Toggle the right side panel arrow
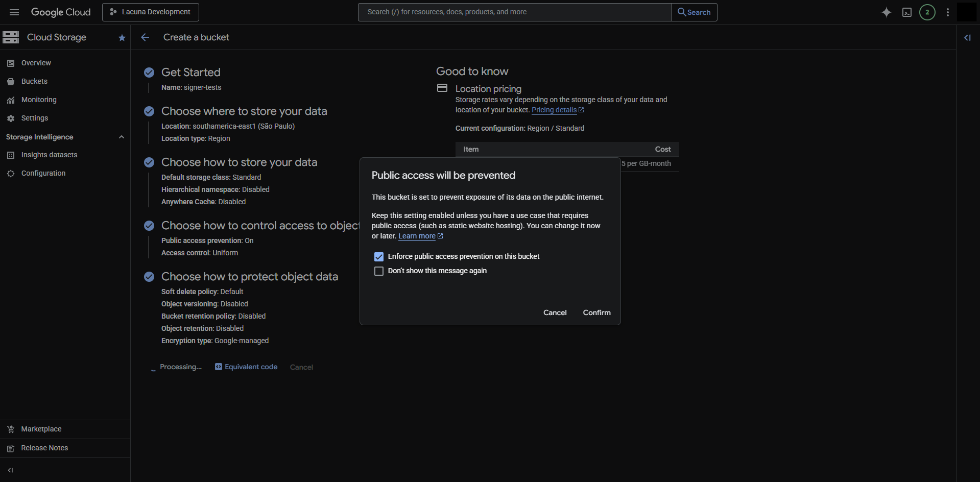The image size is (980, 482). 967,38
